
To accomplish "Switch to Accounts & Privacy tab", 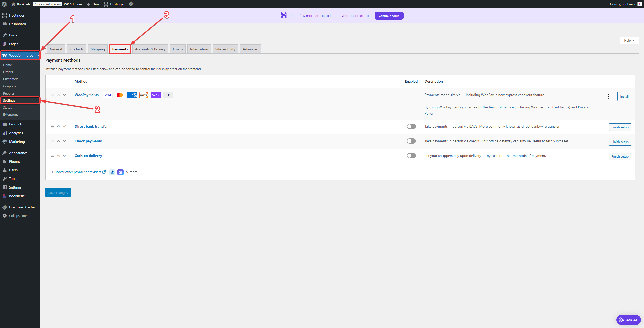I will coord(150,49).
